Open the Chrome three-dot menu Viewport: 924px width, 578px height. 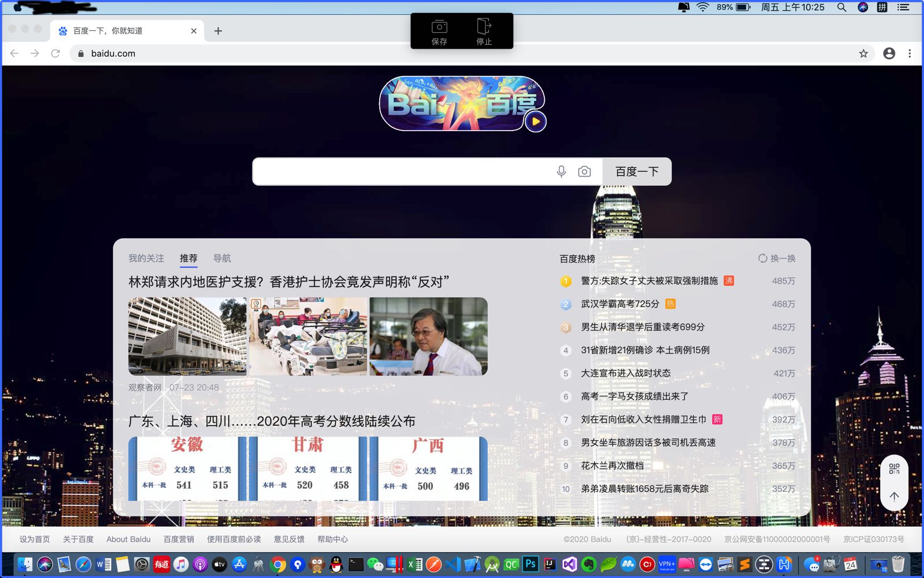pos(910,54)
